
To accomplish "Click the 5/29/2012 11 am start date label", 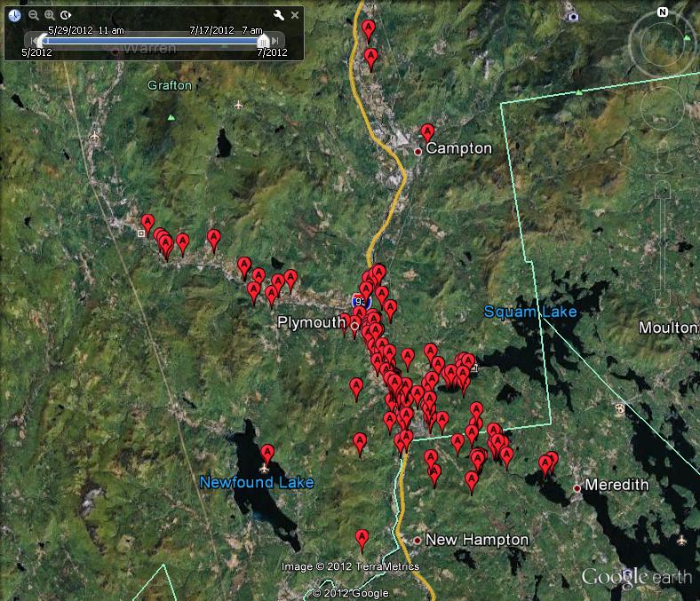I will [x=85, y=30].
